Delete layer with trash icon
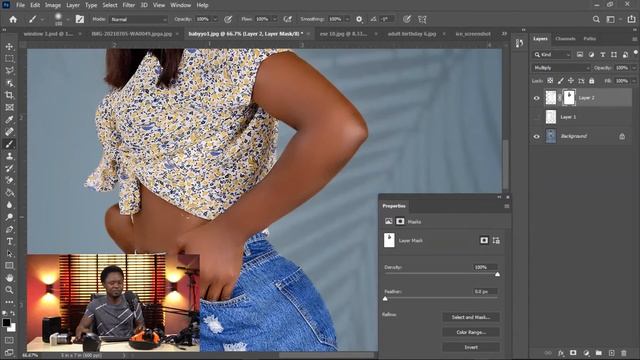This screenshot has width=640, height=360. point(624,353)
